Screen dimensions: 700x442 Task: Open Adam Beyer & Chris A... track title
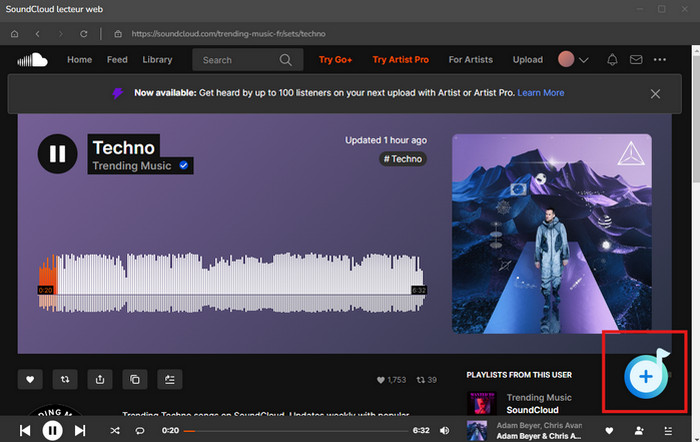[539, 436]
